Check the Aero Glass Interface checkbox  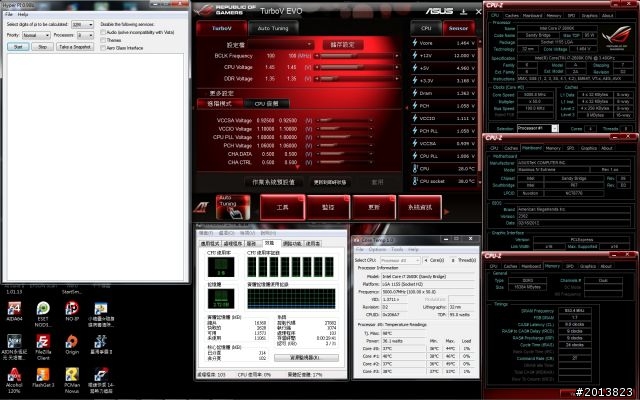(103, 48)
